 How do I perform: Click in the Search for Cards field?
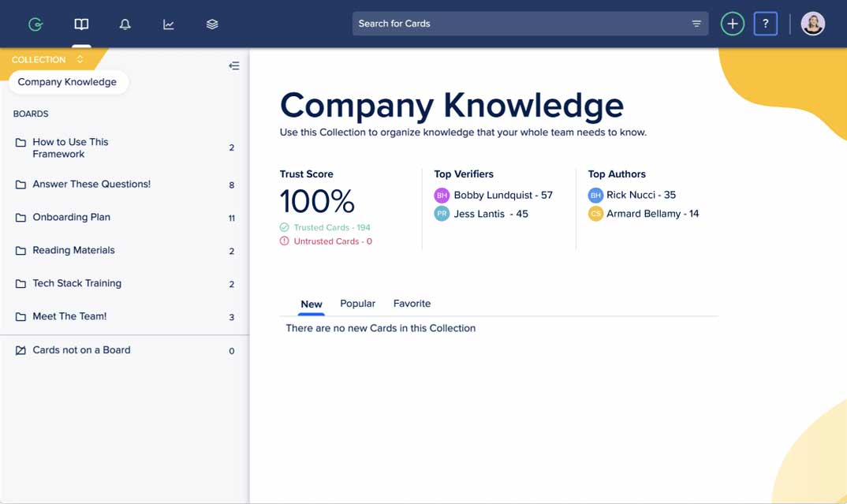coord(521,24)
